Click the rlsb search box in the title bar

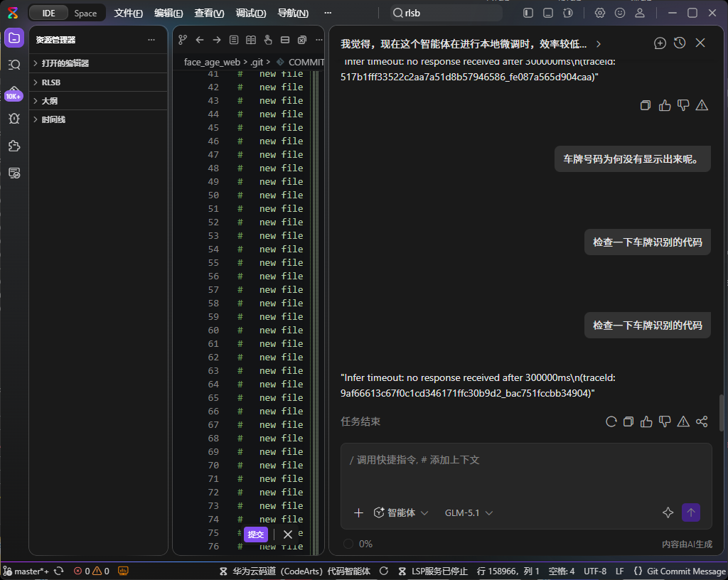coord(446,13)
